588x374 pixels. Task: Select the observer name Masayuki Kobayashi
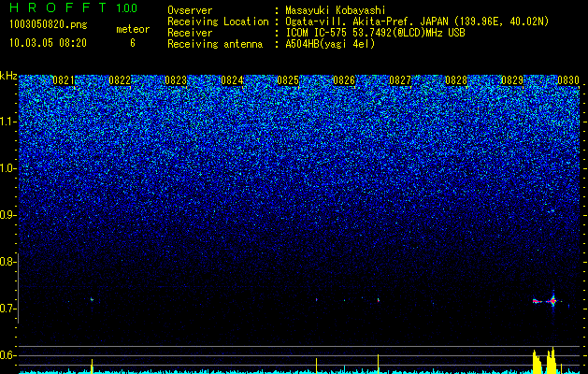point(335,10)
